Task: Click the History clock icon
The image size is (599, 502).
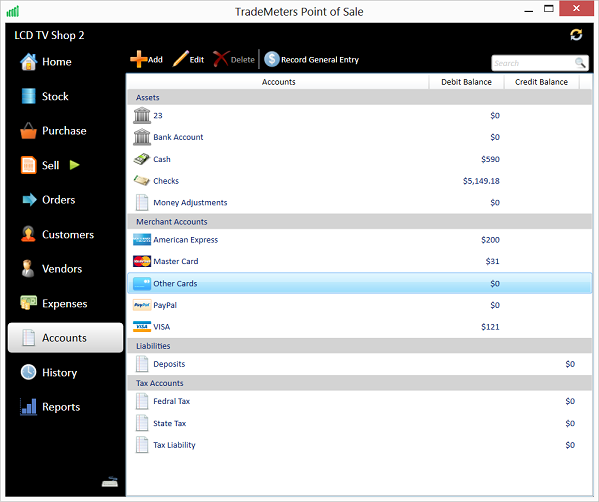Action: pyautogui.click(x=28, y=372)
